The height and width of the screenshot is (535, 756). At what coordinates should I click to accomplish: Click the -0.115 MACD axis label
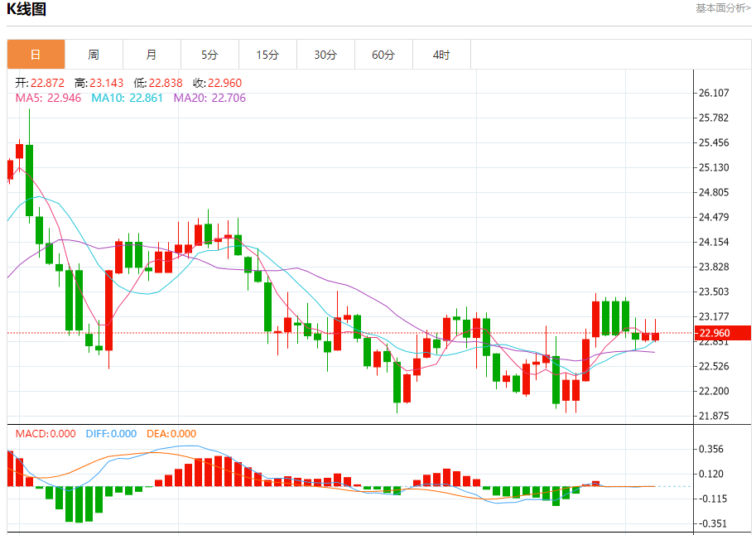(x=711, y=499)
